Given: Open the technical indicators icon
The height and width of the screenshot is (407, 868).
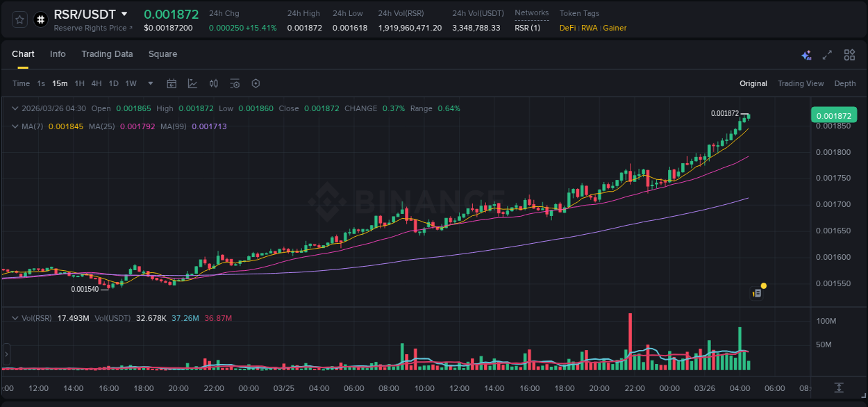Looking at the screenshot, I should 213,83.
